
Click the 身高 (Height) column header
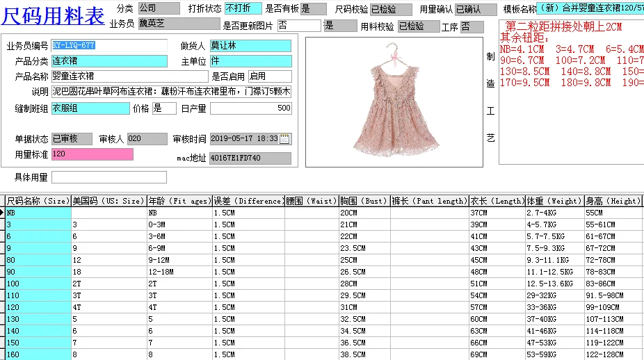pyautogui.click(x=613, y=201)
